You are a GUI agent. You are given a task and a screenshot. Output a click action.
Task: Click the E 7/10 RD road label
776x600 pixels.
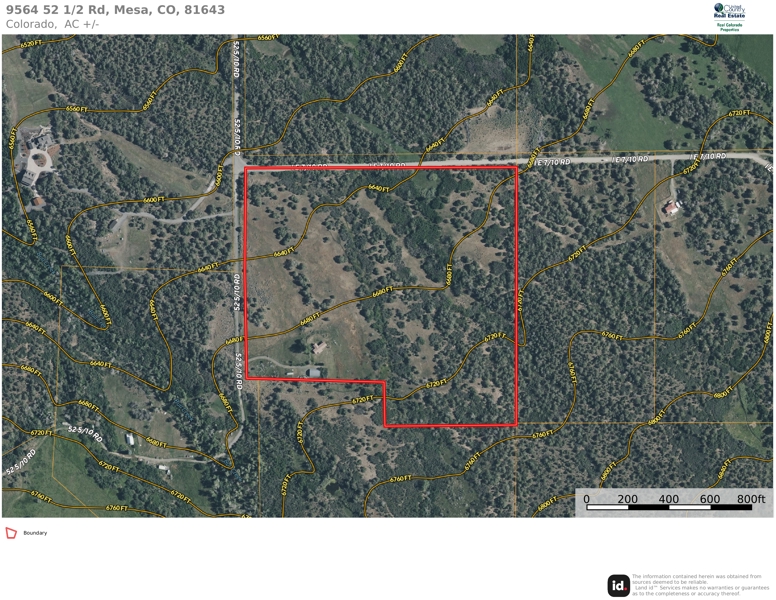point(551,162)
